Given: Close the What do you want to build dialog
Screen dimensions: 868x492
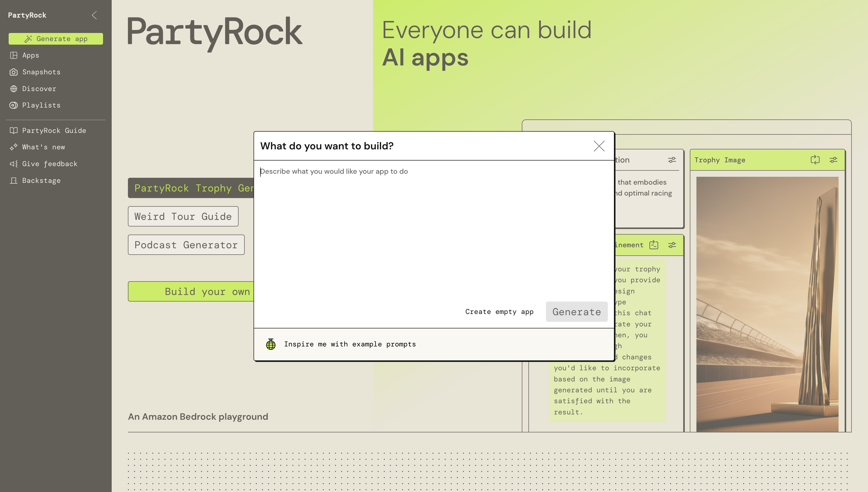Looking at the screenshot, I should 599,146.
